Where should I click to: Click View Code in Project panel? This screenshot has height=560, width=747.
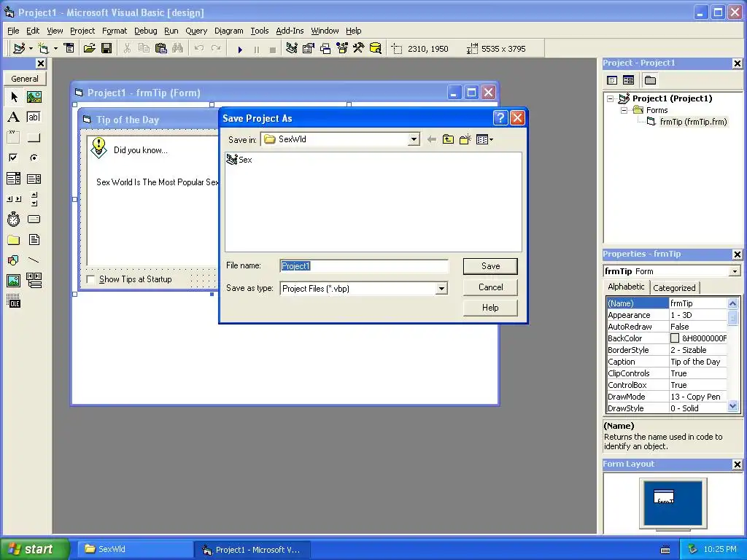point(612,80)
